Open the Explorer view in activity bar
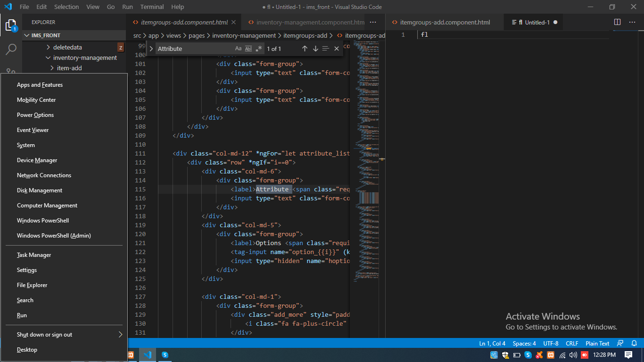Viewport: 644px width, 362px height. [11, 25]
